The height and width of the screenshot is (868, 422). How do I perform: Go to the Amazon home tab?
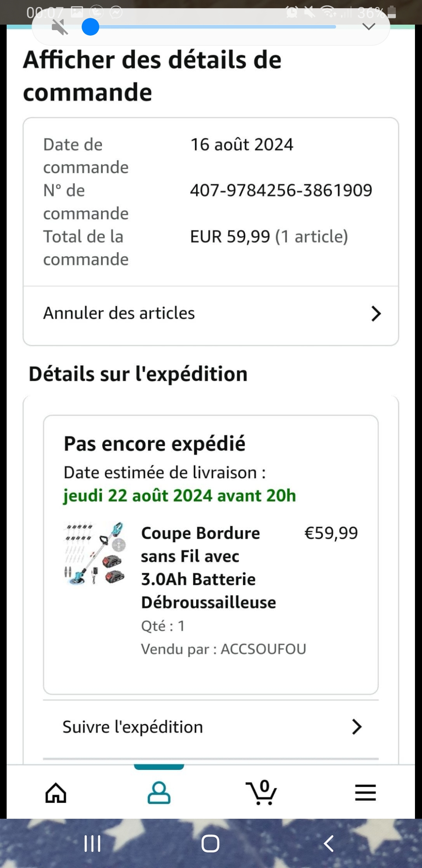pyautogui.click(x=56, y=793)
